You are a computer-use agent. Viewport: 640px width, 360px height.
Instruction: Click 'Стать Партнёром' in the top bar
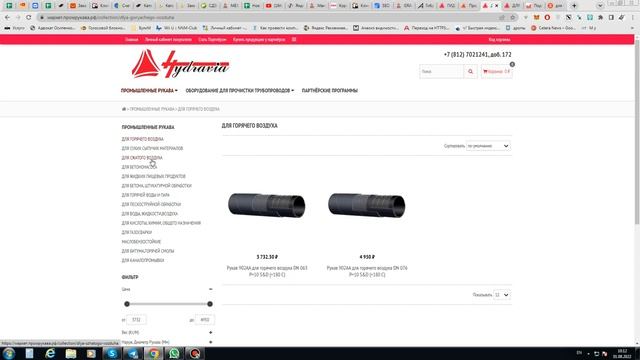click(212, 40)
